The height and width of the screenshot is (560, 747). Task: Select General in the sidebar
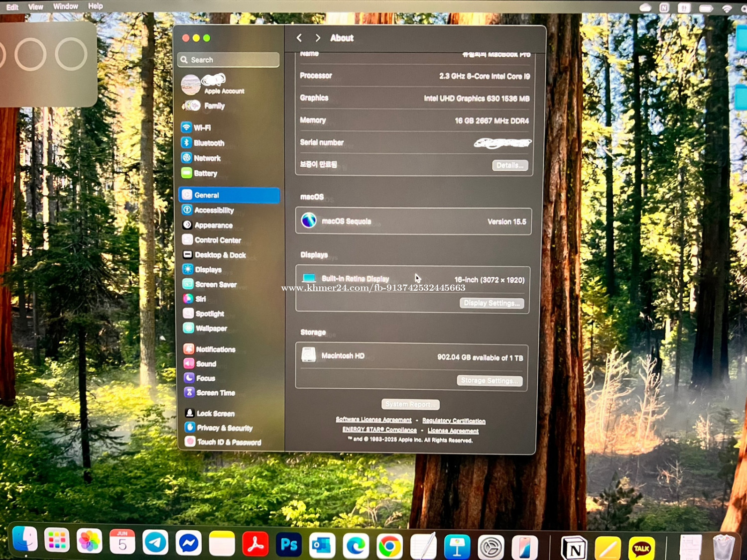coord(229,195)
